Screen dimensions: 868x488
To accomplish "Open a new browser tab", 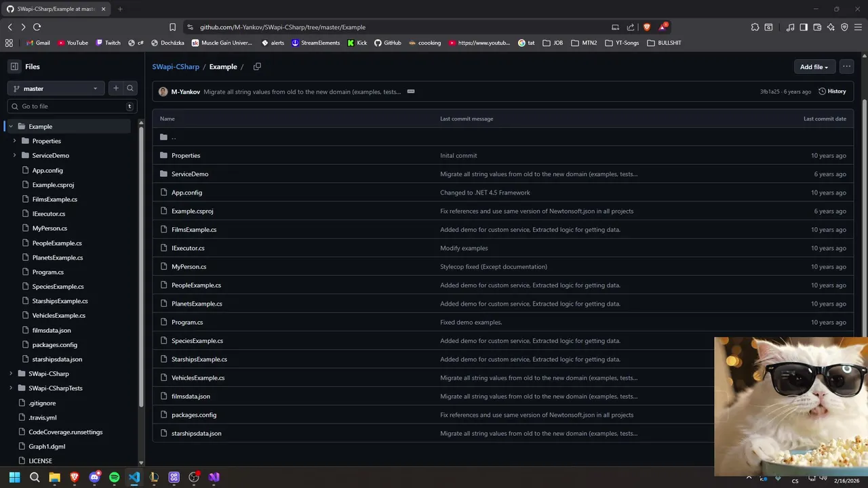I will [x=120, y=9].
